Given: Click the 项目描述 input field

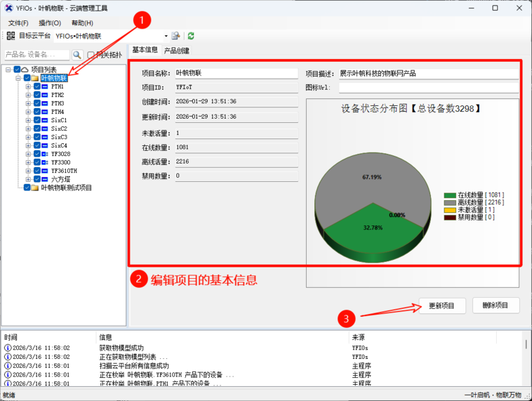Looking at the screenshot, I should point(429,74).
